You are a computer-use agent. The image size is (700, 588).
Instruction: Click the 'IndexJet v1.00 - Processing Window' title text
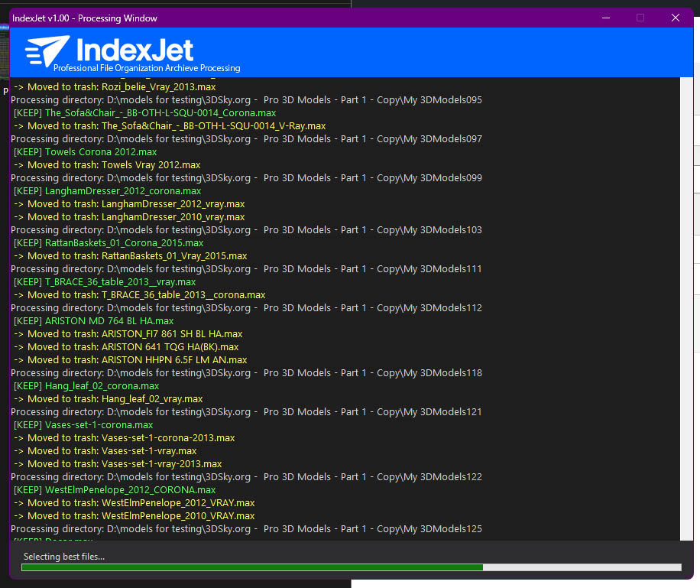84,18
